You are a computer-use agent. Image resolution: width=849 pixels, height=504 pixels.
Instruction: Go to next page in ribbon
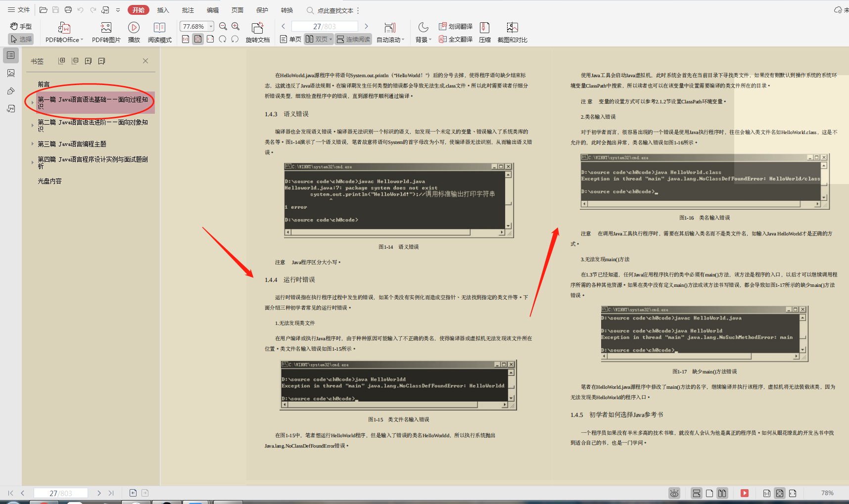(366, 26)
